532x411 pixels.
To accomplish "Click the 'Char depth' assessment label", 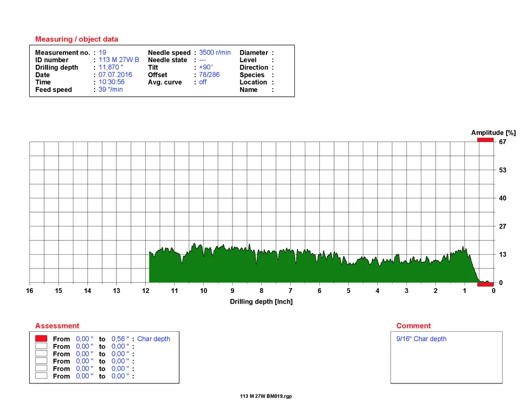I will 153,339.
